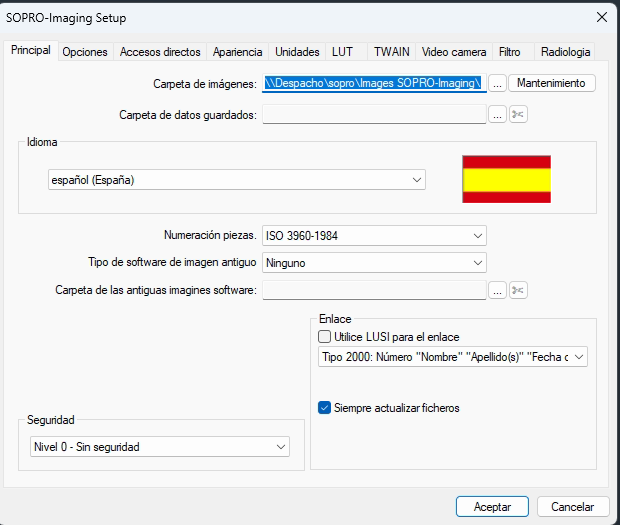620x525 pixels.
Task: Uncheck Siempre actualizar ficheros
Action: (x=324, y=408)
